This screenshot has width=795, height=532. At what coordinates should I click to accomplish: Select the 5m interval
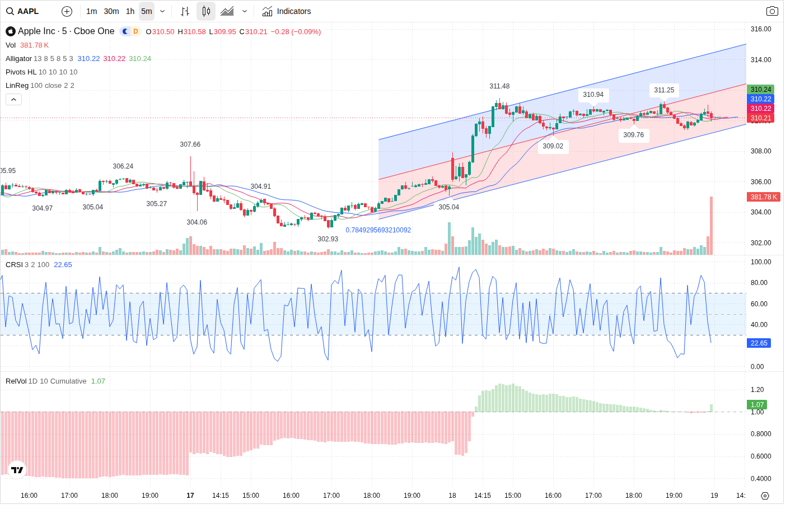click(147, 11)
